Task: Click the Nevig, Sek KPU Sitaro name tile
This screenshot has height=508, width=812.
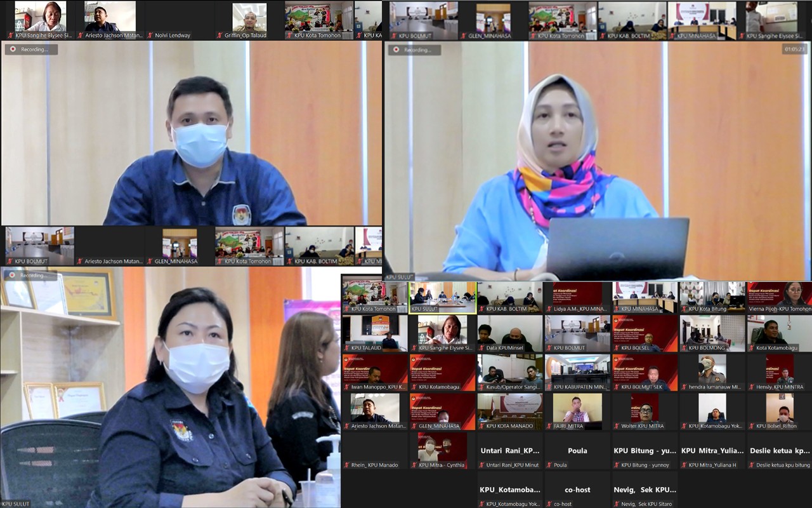Action: point(645,490)
